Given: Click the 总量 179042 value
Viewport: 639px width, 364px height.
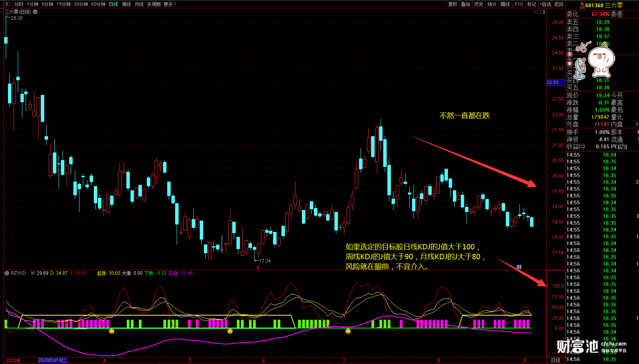Looking at the screenshot, I should [x=600, y=117].
